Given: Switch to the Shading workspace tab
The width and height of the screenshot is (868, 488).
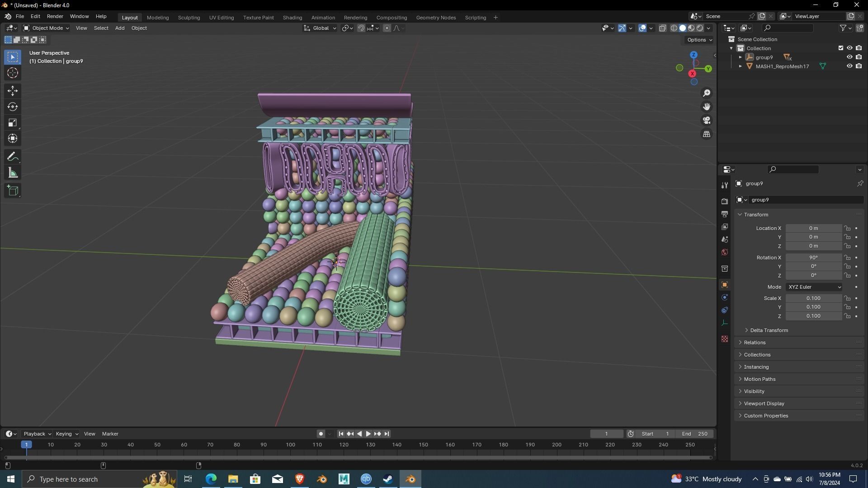Looking at the screenshot, I should click(292, 18).
